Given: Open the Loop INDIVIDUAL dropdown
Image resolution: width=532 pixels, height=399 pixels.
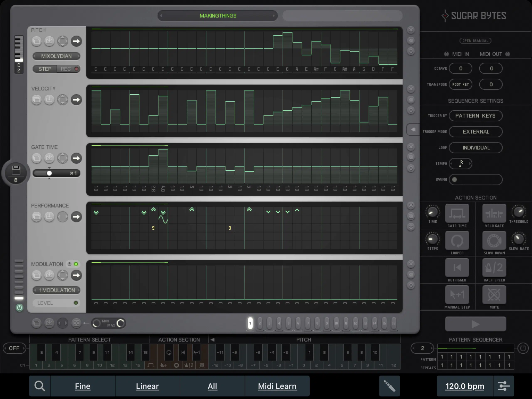Looking at the screenshot, I should [x=475, y=148].
